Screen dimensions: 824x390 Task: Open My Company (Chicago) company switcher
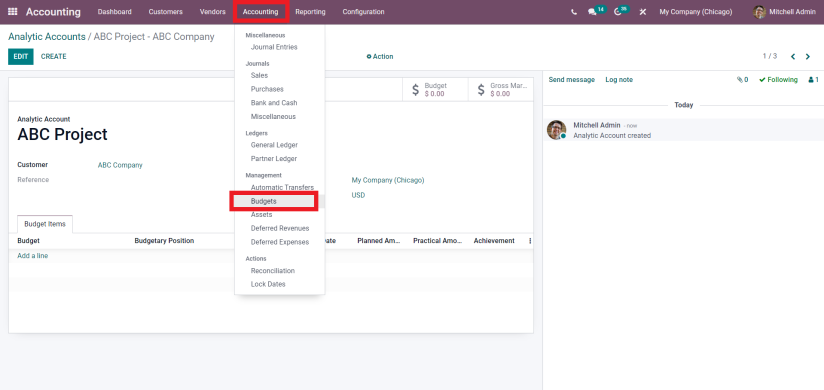pos(696,12)
